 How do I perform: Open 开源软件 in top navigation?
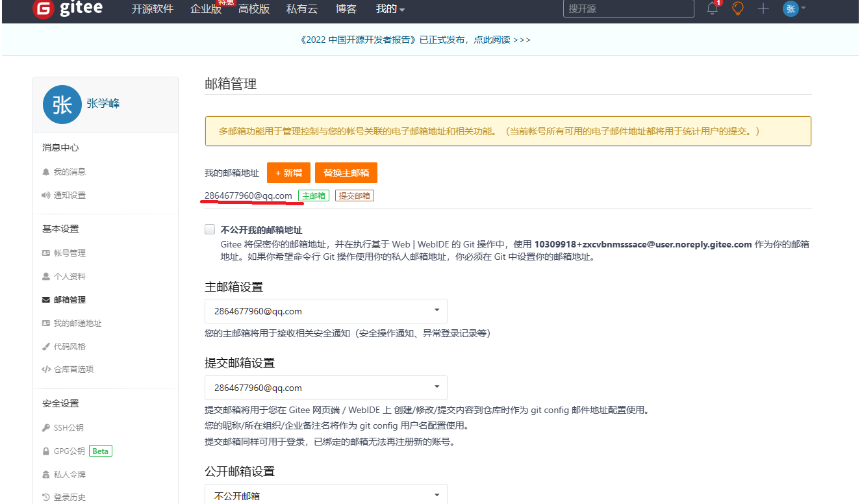(x=153, y=9)
